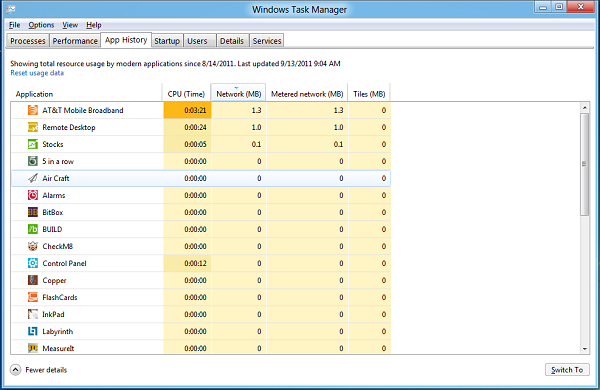This screenshot has width=600, height=390.
Task: Select the Control Panel row name
Action: pos(64,263)
